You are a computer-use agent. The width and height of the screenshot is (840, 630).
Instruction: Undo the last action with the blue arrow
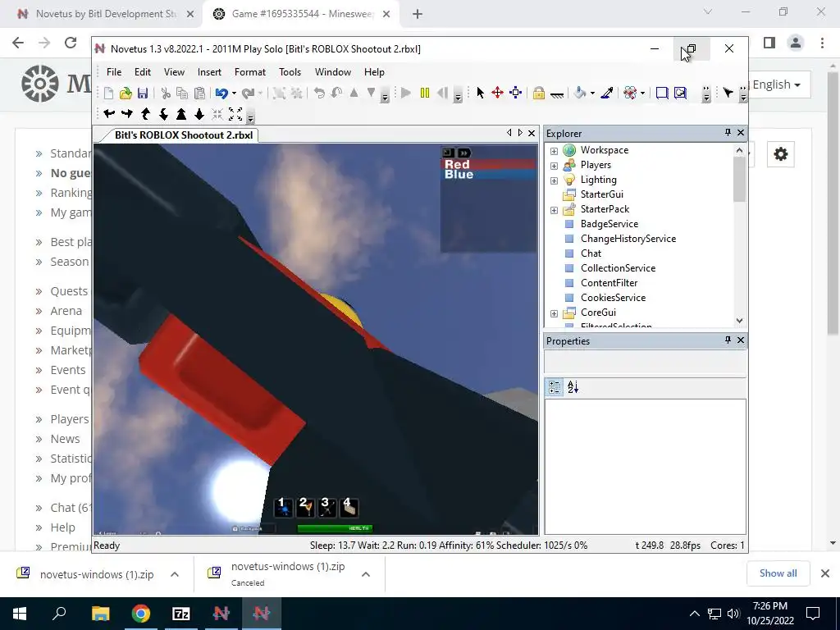click(x=221, y=94)
